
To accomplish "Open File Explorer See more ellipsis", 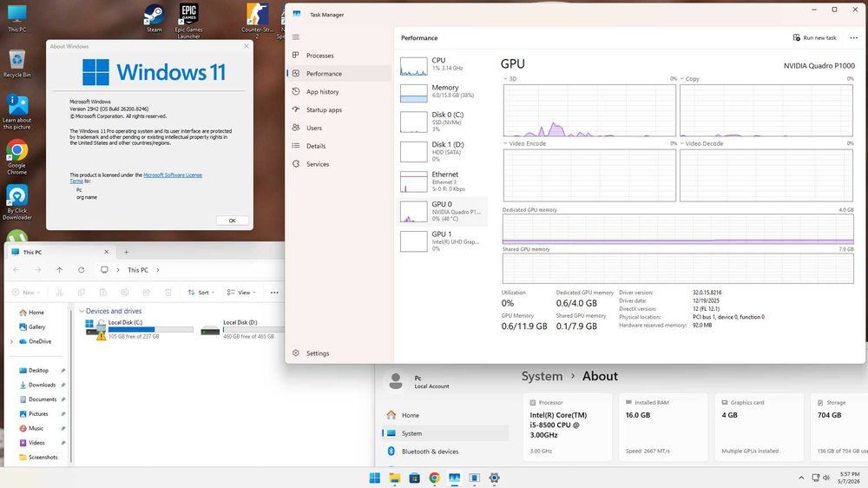I will tap(274, 293).
